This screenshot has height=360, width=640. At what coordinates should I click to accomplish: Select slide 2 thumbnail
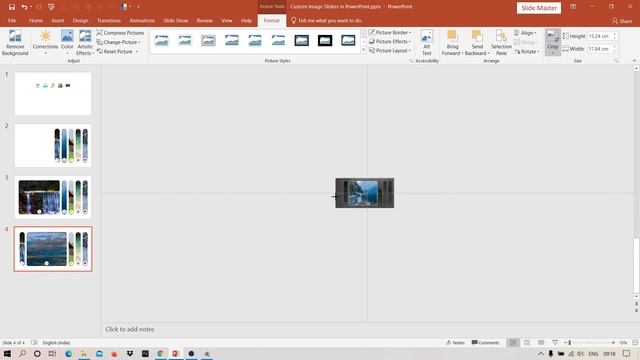(53, 146)
